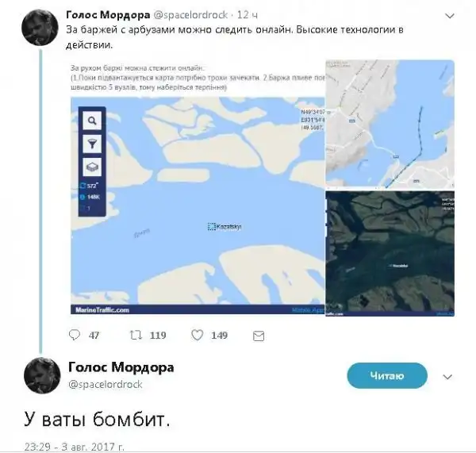This screenshot has width=476, height=453.
Task: Open the map search magnifier tool
Action: click(x=92, y=121)
